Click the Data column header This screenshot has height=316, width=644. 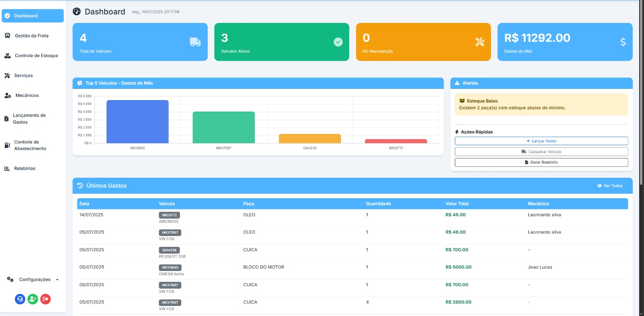click(84, 204)
